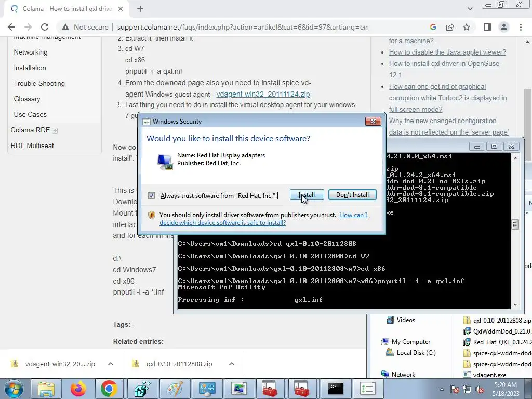Open the tab search dropdown arrow

470,9
